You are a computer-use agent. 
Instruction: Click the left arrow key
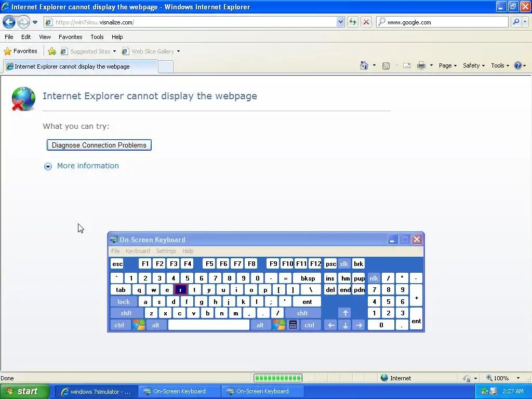[x=331, y=325]
